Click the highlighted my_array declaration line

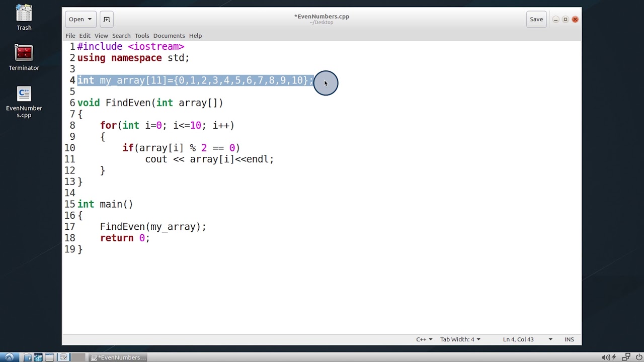point(195,80)
